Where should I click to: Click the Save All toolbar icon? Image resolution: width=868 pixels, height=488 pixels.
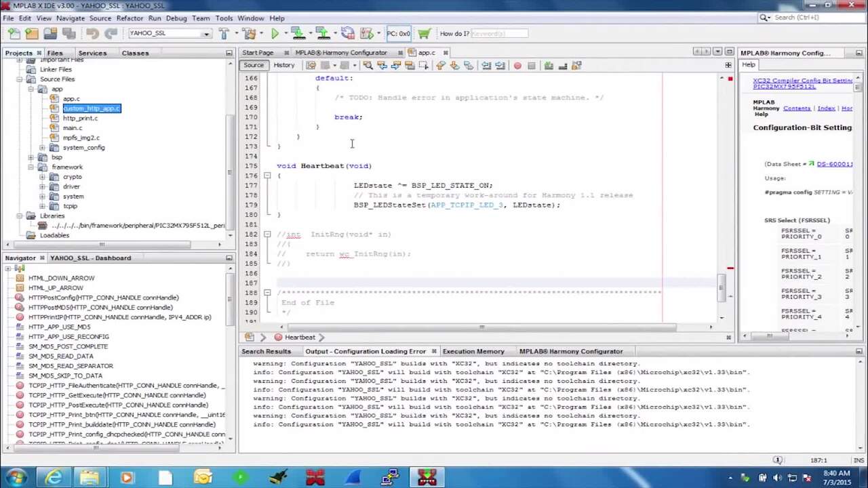(x=69, y=33)
